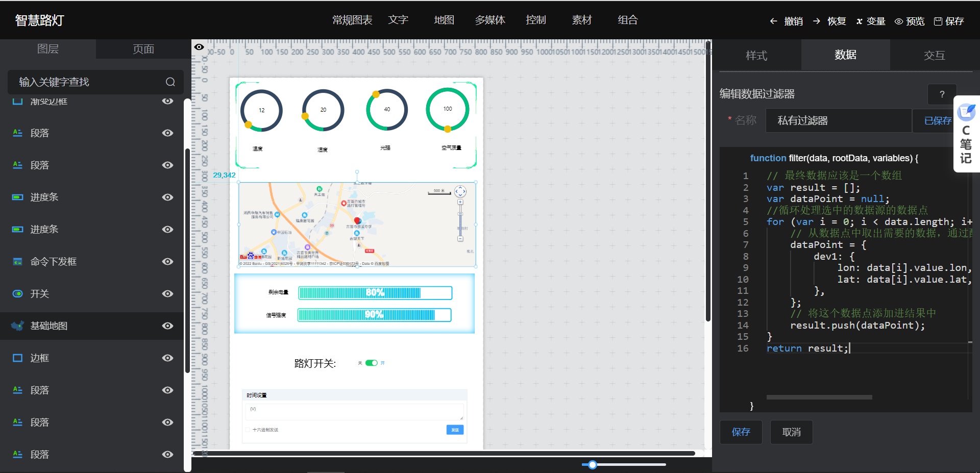The image size is (980, 473).
Task: Click map zoom-out minus button
Action: (x=460, y=238)
